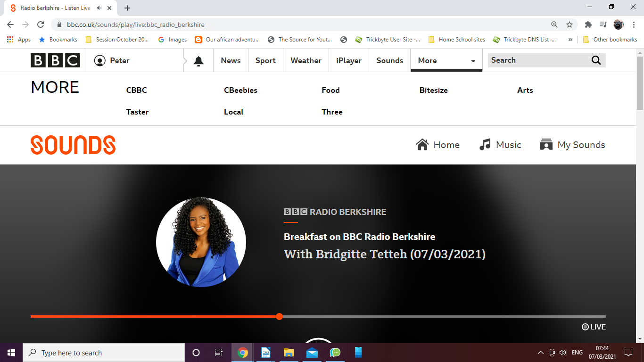Open CBeebies link
This screenshot has height=362, width=644.
pyautogui.click(x=240, y=90)
